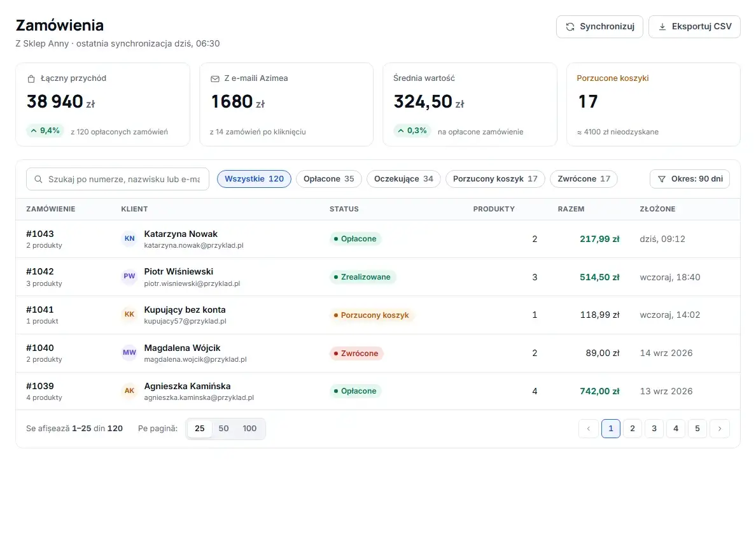Click customer name Piotr Wiśniewski
The image size is (756, 535).
click(178, 271)
